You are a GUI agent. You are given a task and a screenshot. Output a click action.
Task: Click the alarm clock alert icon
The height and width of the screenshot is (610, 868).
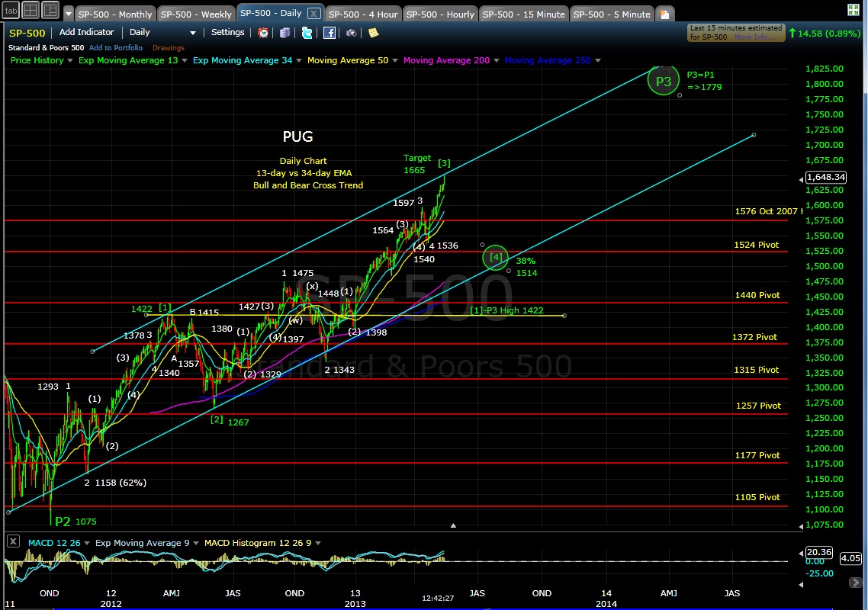pos(263,33)
